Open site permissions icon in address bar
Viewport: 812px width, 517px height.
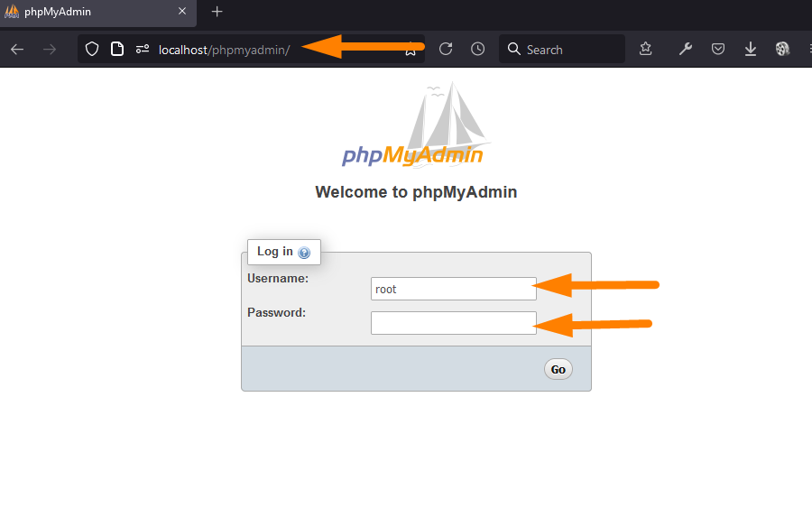point(143,50)
